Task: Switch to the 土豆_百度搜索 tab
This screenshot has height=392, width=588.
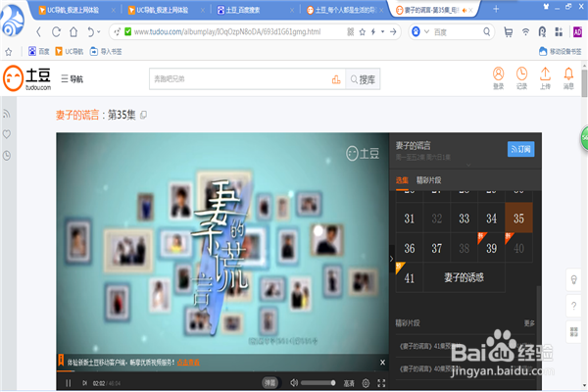Action: [x=243, y=10]
